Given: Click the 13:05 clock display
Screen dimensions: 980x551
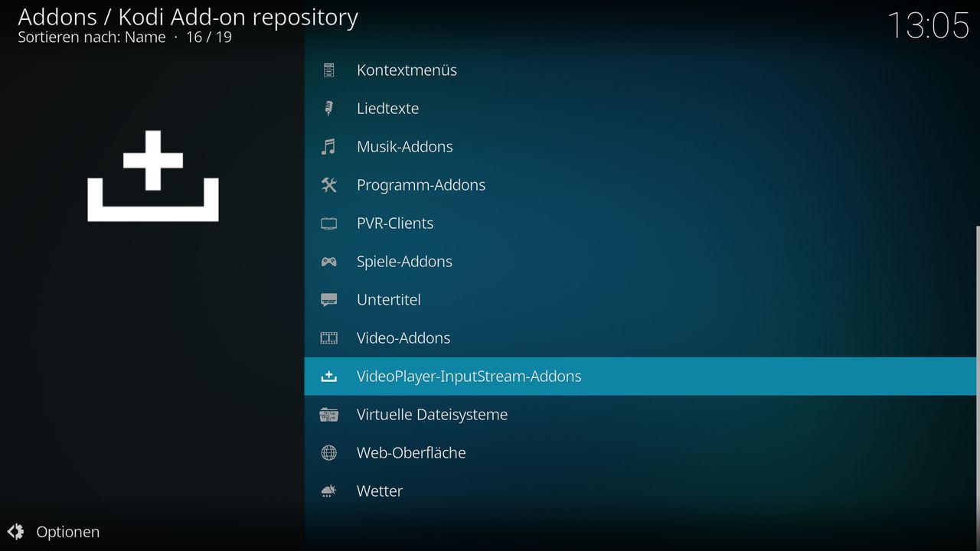Looking at the screenshot, I should click(928, 25).
